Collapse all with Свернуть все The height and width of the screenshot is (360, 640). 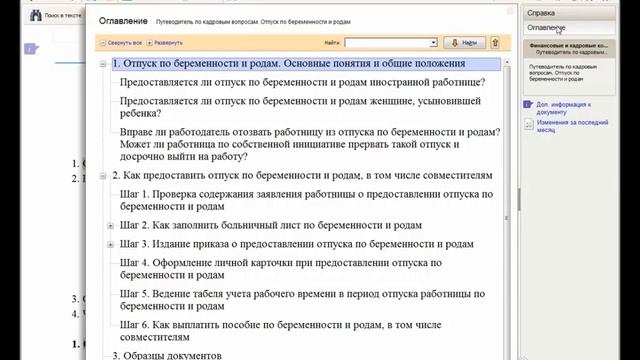click(x=121, y=43)
